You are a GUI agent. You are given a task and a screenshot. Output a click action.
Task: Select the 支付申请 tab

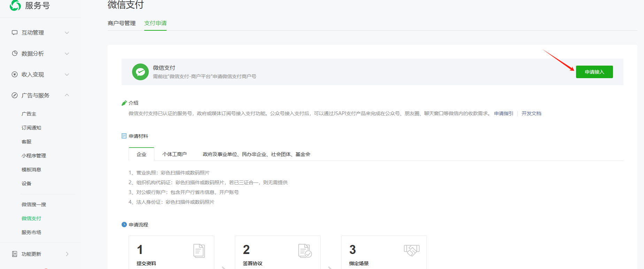[155, 23]
